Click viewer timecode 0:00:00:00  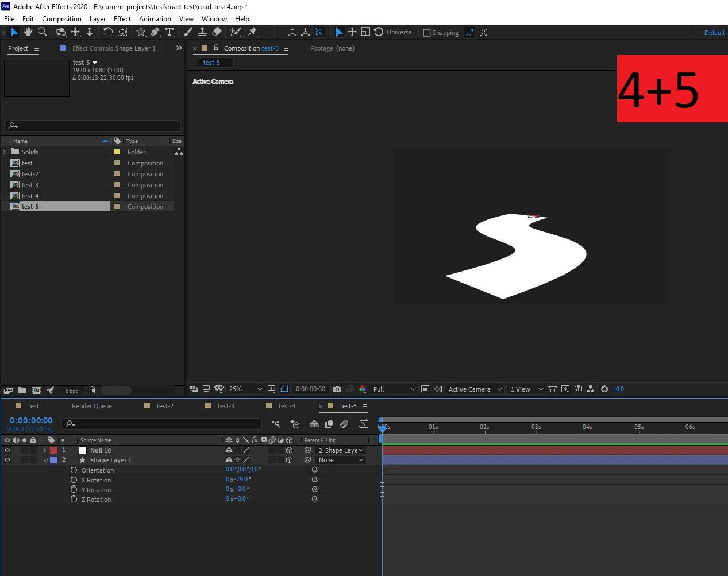point(310,389)
